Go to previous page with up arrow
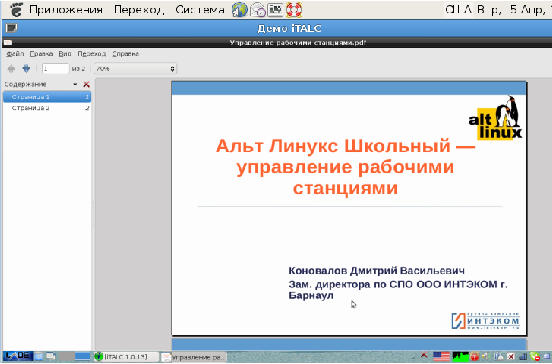The width and height of the screenshot is (552, 364). 11,68
